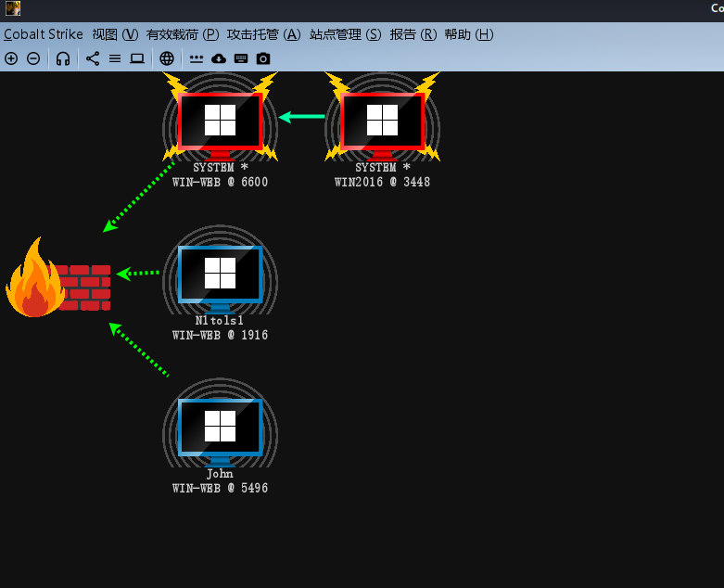
Task: Open the Cobalt Strike menu
Action: (43, 34)
